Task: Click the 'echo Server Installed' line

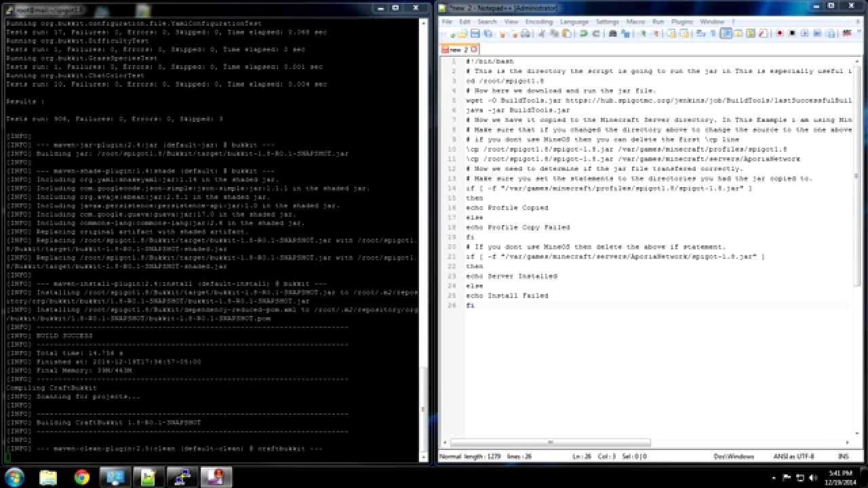Action: [512, 277]
